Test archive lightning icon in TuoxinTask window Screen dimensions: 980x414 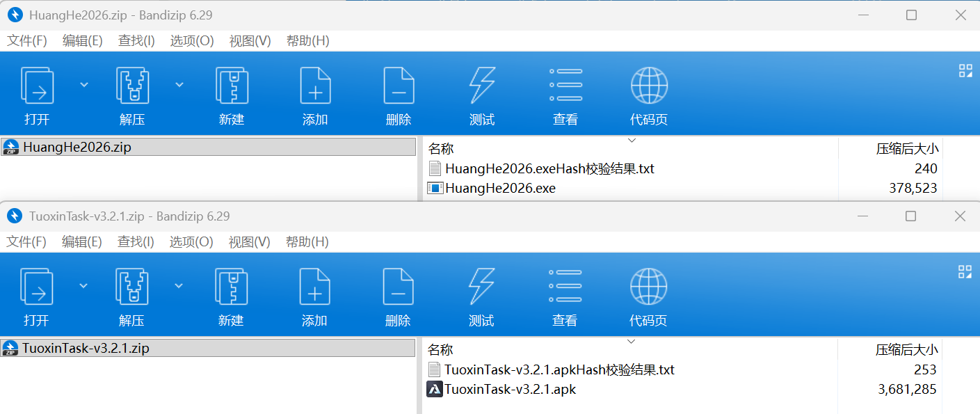[481, 287]
